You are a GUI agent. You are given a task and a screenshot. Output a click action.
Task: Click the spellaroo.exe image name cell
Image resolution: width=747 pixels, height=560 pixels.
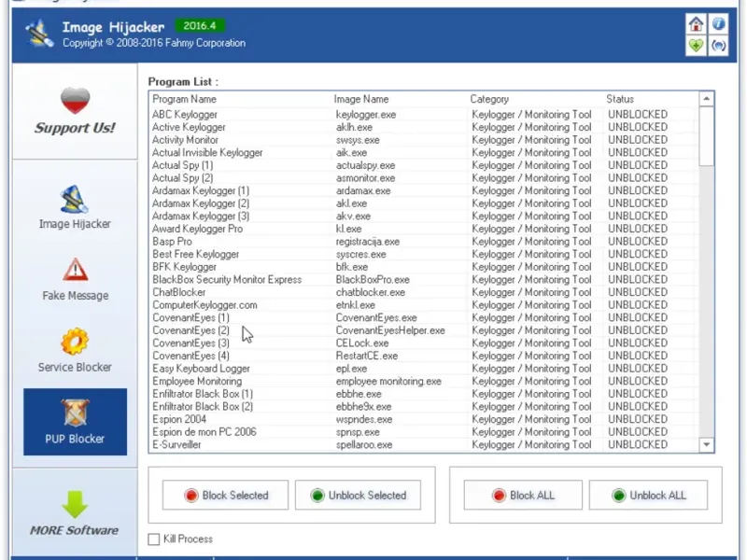point(364,445)
